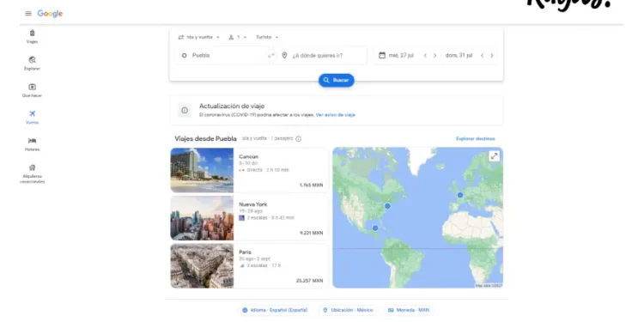The image size is (644, 322).
Task: Click the map dot over Mexico
Action: coord(375,228)
